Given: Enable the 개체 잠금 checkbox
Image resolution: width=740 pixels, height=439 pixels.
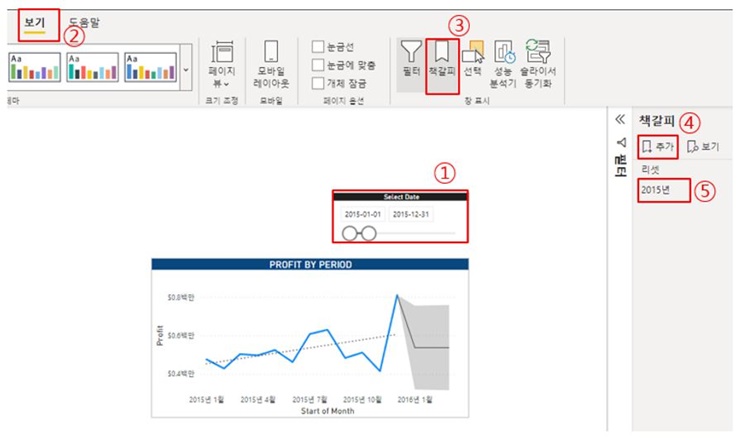Looking at the screenshot, I should point(318,83).
